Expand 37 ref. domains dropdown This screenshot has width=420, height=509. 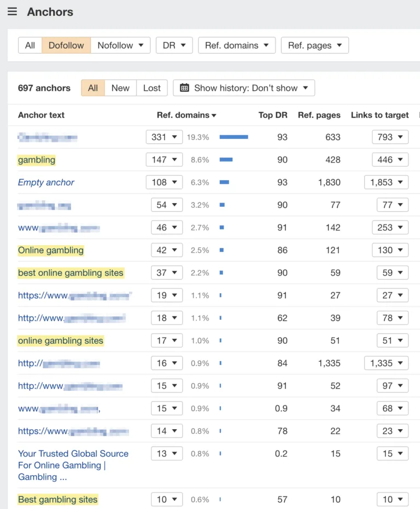coord(167,273)
